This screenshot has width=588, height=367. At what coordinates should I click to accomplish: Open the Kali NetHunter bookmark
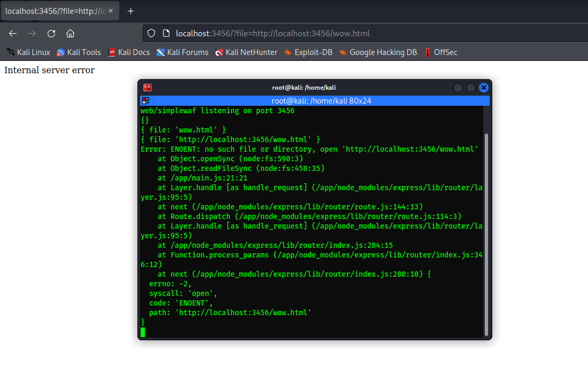coord(246,52)
